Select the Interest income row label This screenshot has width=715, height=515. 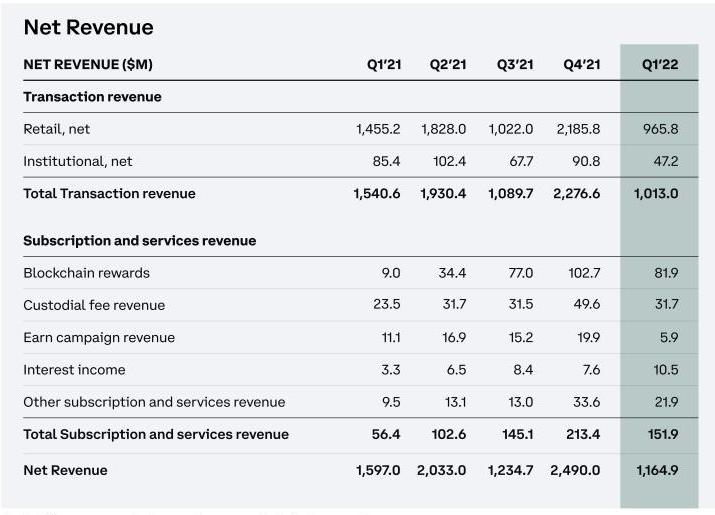(74, 370)
